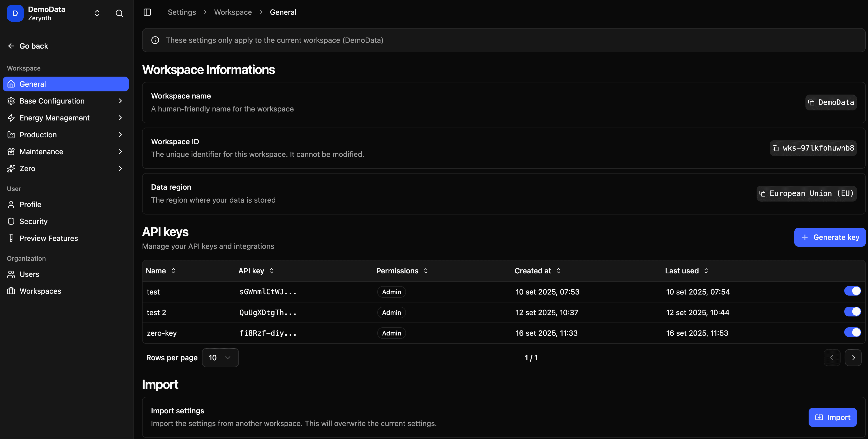Image resolution: width=868 pixels, height=439 pixels.
Task: Select Production in the Workspace menu
Action: [x=38, y=134]
